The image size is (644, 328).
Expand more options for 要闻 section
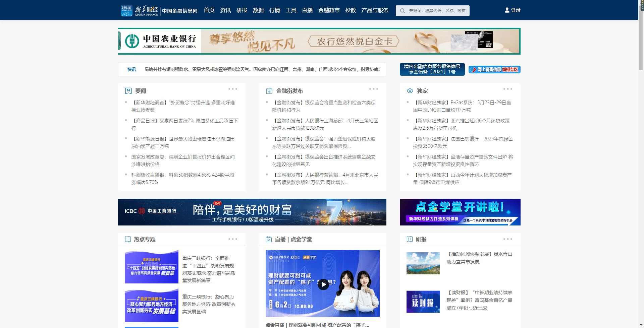point(232,89)
